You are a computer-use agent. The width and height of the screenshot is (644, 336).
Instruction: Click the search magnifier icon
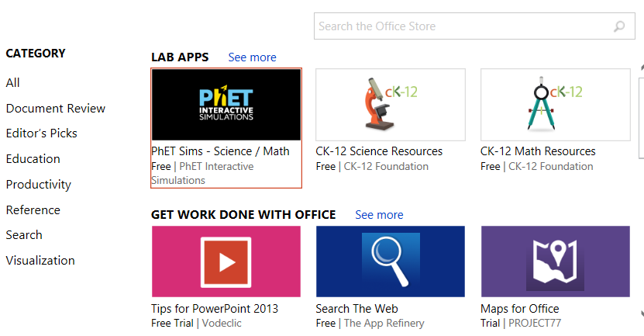pyautogui.click(x=619, y=26)
